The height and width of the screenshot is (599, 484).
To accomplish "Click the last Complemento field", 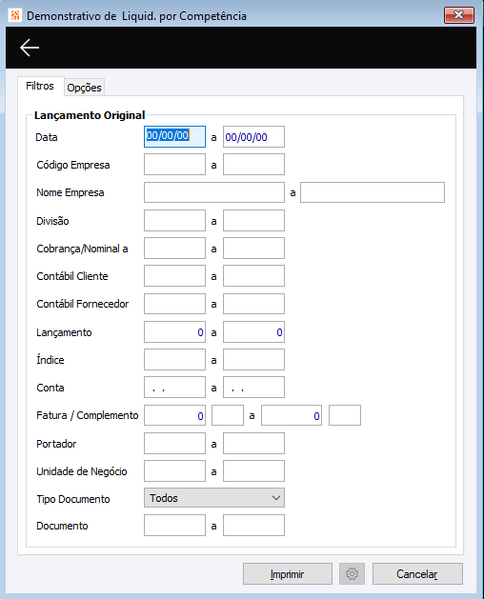I will coord(345,415).
